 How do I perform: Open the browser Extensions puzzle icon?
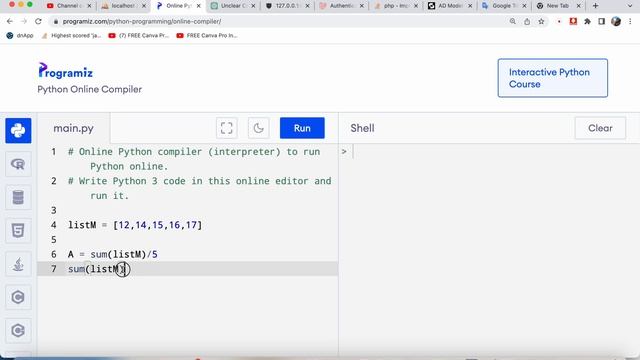click(x=587, y=21)
